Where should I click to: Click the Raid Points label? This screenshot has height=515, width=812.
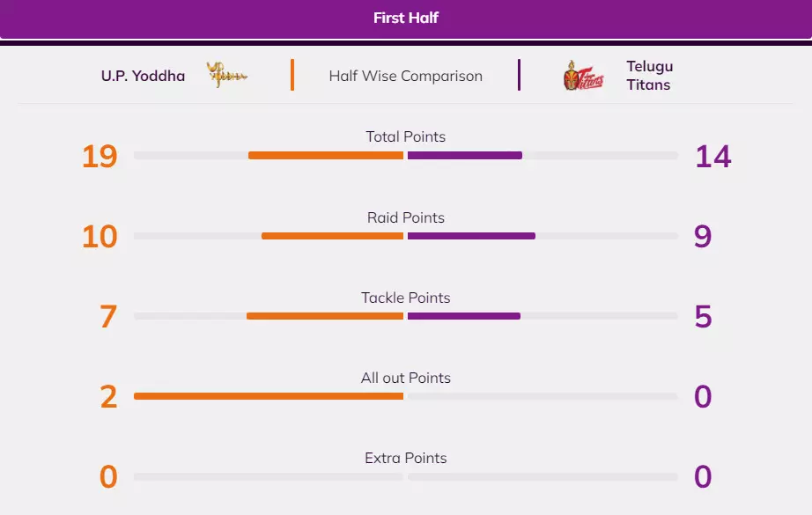(x=406, y=217)
